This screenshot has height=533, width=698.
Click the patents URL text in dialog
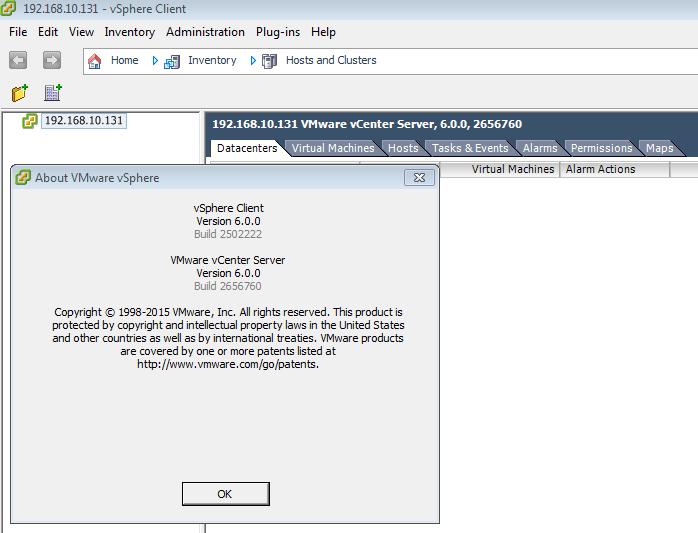(228, 364)
